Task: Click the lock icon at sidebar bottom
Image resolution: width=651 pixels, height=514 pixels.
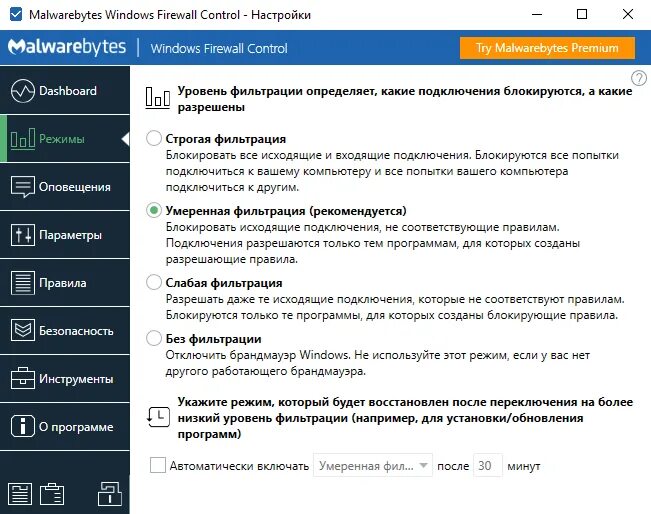Action: point(110,494)
